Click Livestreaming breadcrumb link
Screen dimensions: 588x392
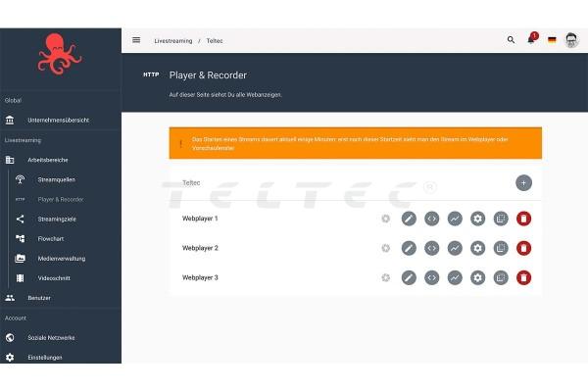pos(172,41)
